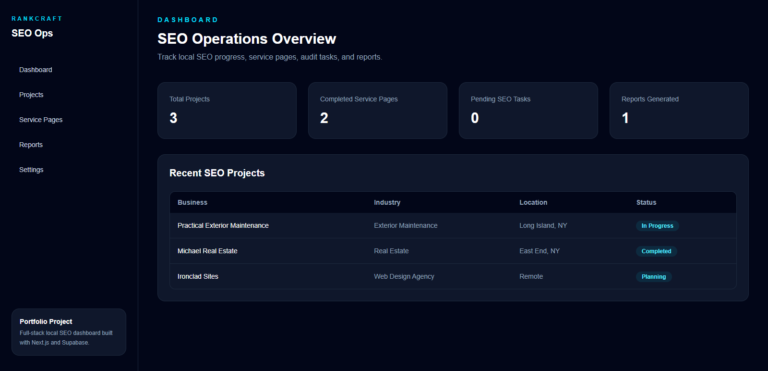Click the Exterior Maintenance industry cell
The height and width of the screenshot is (371, 768).
(406, 226)
